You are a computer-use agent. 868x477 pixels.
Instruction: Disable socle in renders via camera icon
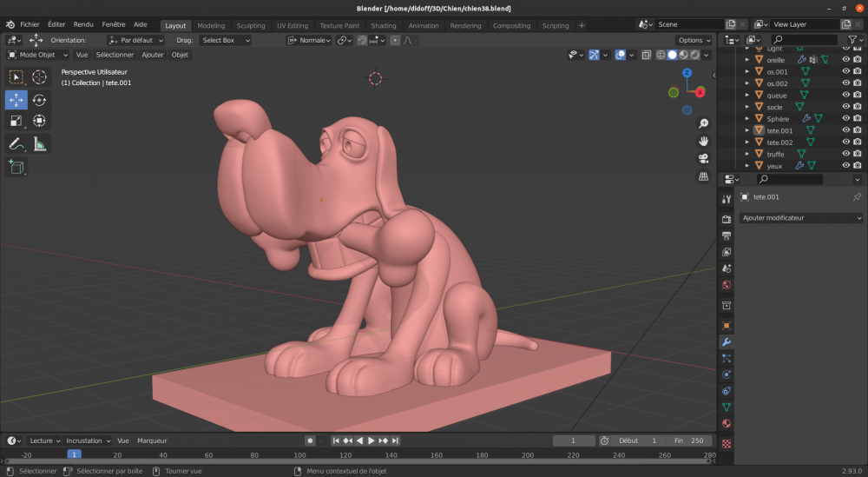point(858,106)
